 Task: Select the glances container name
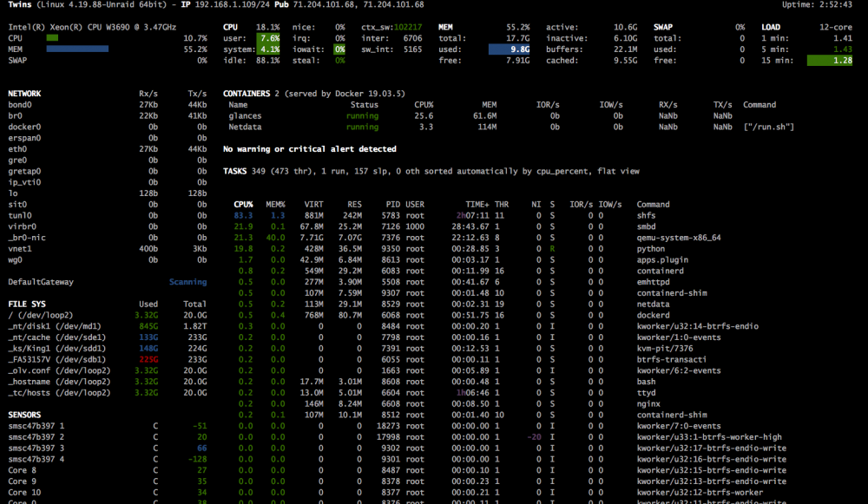tap(245, 115)
